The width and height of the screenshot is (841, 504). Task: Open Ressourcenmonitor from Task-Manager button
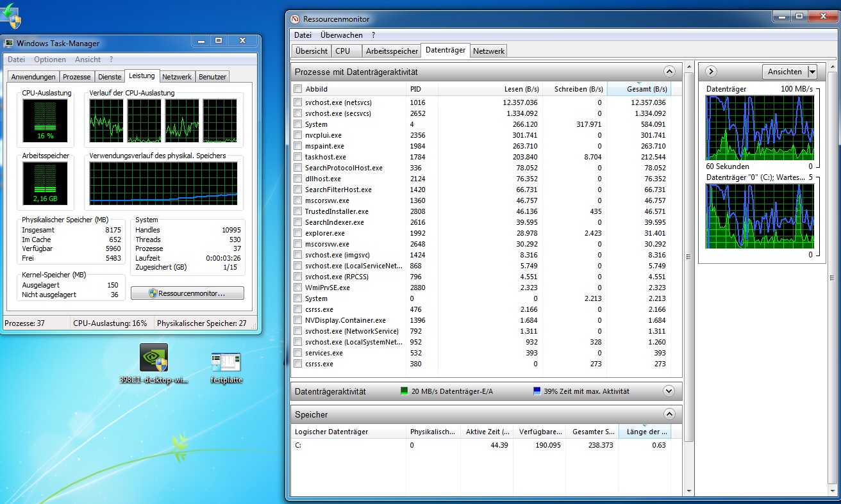point(187,293)
